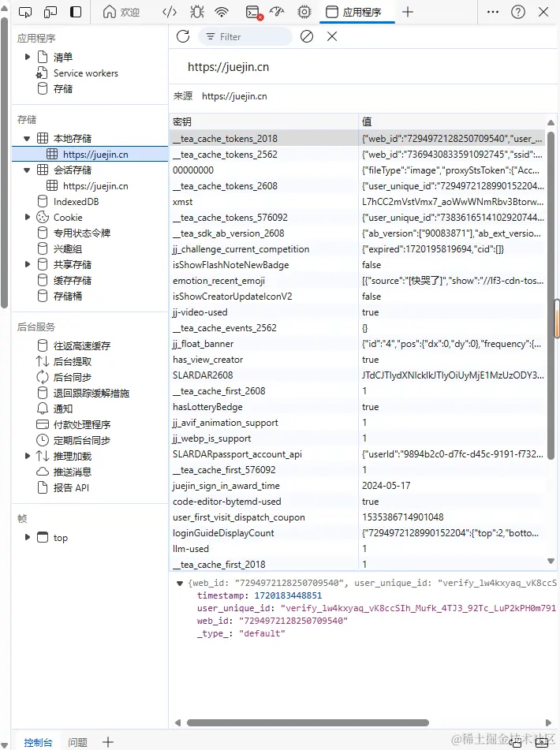This screenshot has width=560, height=750.
Task: Open the three-dot more options menu
Action: point(493,12)
